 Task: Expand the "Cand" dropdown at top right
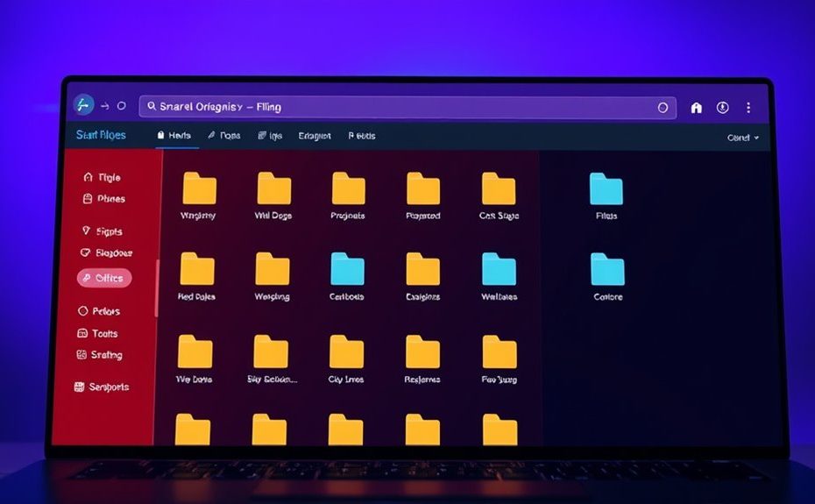click(743, 138)
